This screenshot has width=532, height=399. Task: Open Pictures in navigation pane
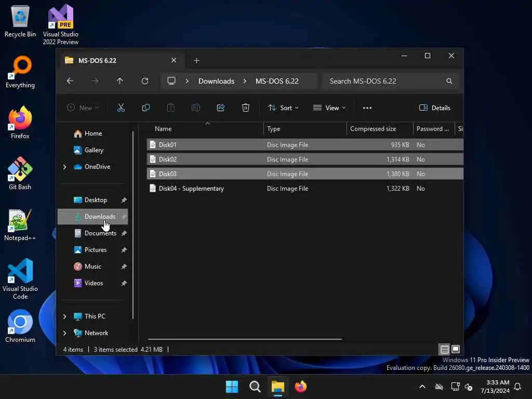click(x=93, y=250)
